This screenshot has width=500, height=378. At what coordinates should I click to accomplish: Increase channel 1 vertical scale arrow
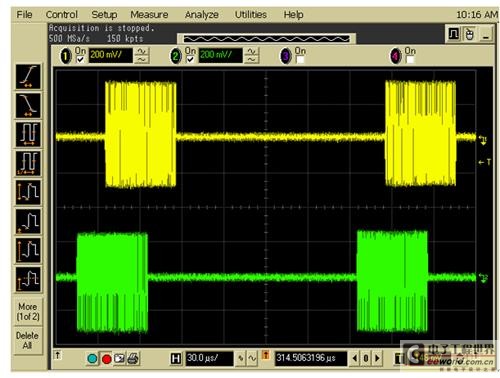[x=142, y=51]
